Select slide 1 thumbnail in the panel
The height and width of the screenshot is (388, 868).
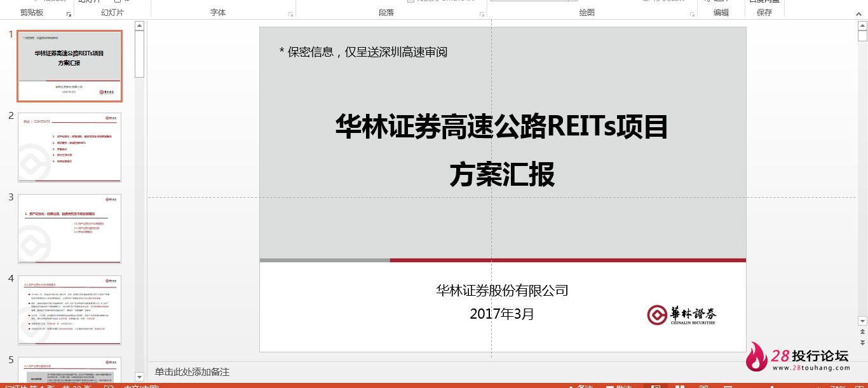(70, 66)
